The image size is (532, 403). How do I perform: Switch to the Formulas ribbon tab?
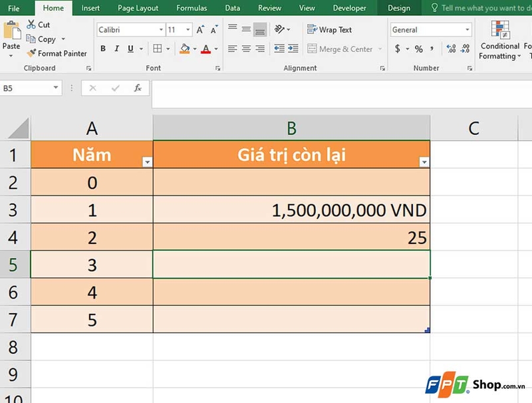coord(192,8)
